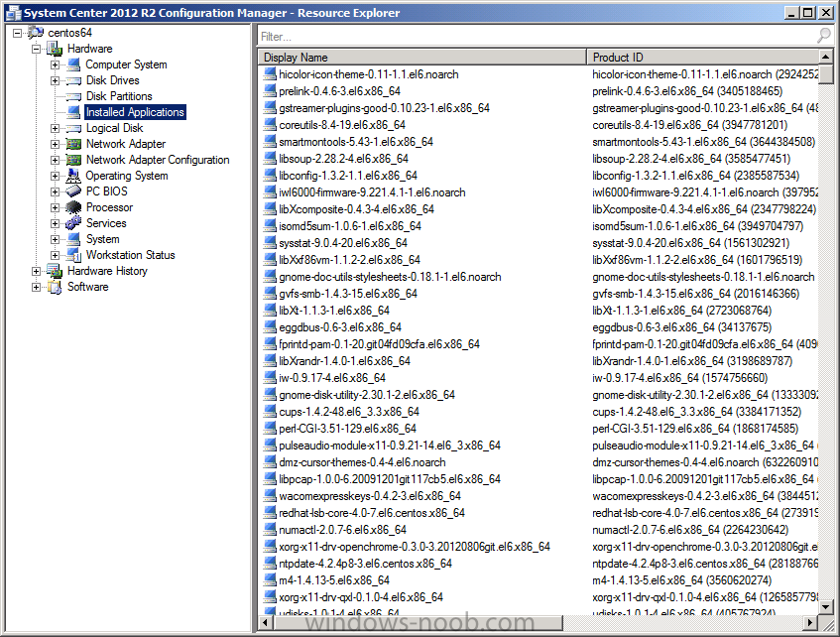This screenshot has height=637, width=840.
Task: Select gvfs-smb-1.4.3-15.el6.x86_64 row
Action: click(348, 294)
